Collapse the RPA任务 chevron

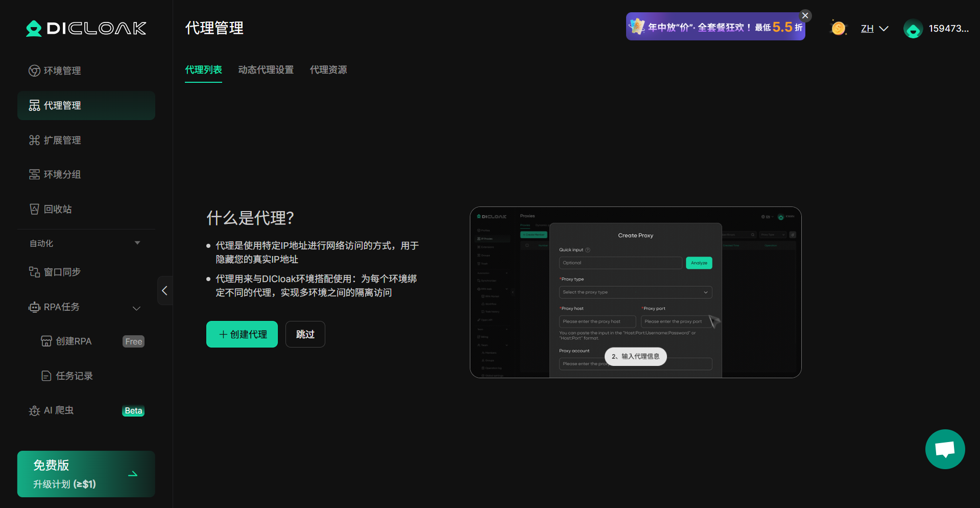pos(136,308)
